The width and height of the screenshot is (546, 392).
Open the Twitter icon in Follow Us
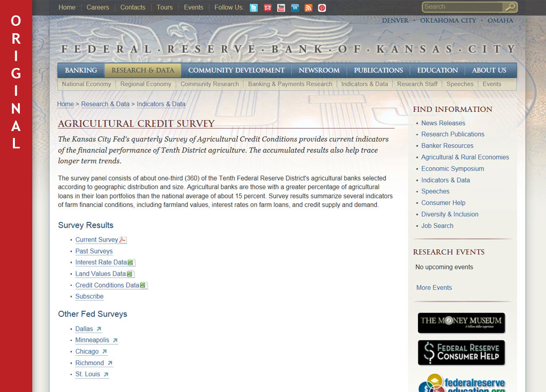254,7
